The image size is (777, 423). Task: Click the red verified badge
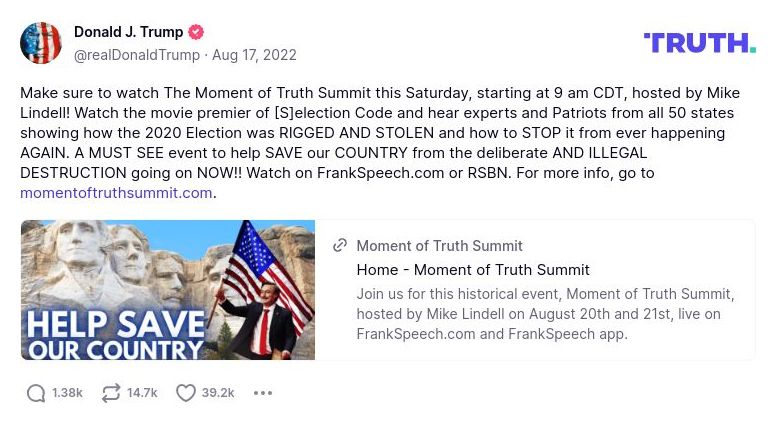(x=197, y=32)
